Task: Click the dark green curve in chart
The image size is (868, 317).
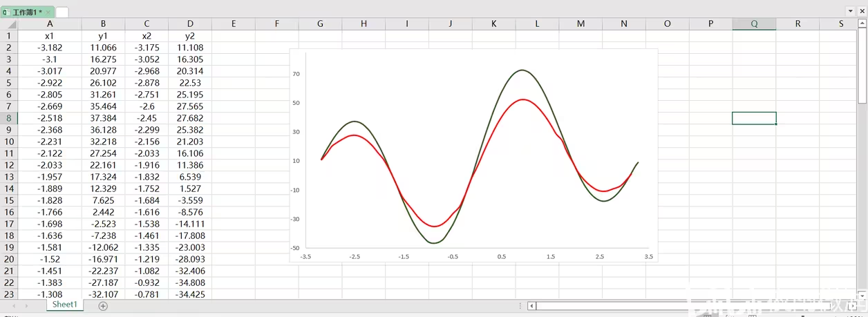Action: click(x=523, y=70)
